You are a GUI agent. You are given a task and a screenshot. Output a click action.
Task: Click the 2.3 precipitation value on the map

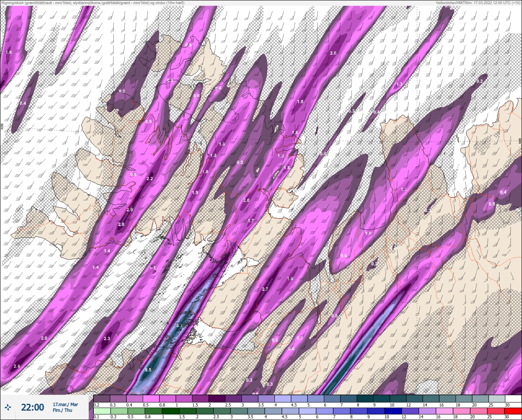point(107,338)
